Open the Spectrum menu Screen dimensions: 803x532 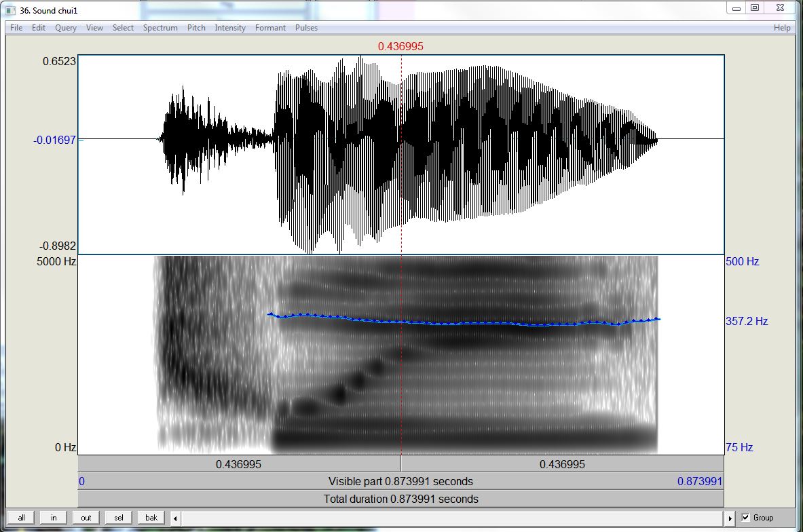pos(160,28)
